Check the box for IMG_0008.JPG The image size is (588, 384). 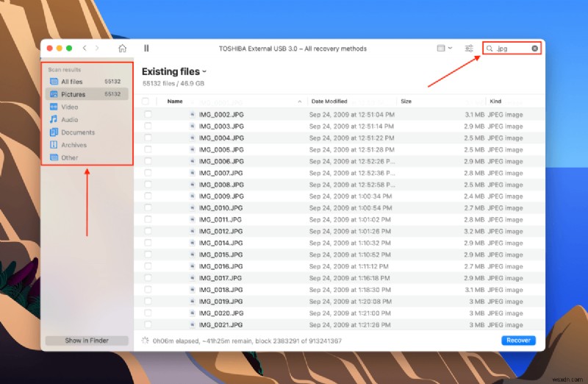tap(148, 185)
